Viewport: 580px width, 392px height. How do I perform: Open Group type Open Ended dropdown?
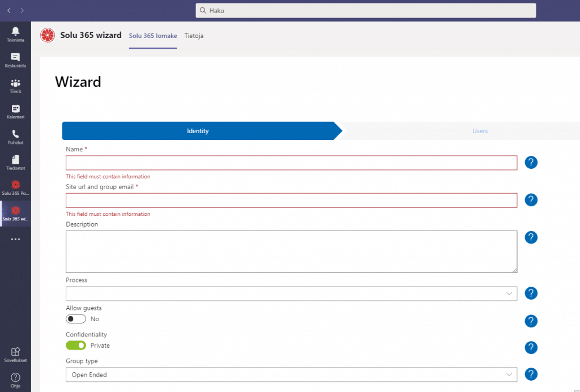click(291, 374)
